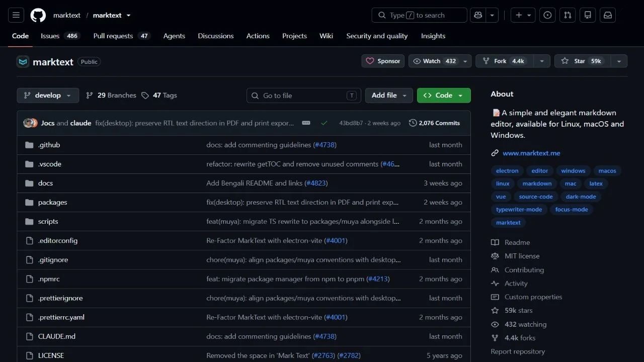Switch to the Pull requests tab
Viewport: 644px width, 362px height.
coord(121,36)
